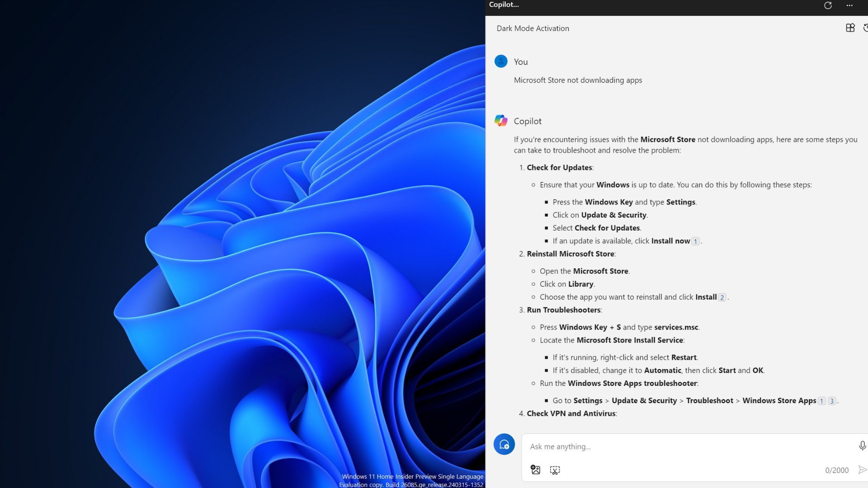Viewport: 868px width, 488px height.
Task: Click the add image icon below input
Action: [536, 470]
